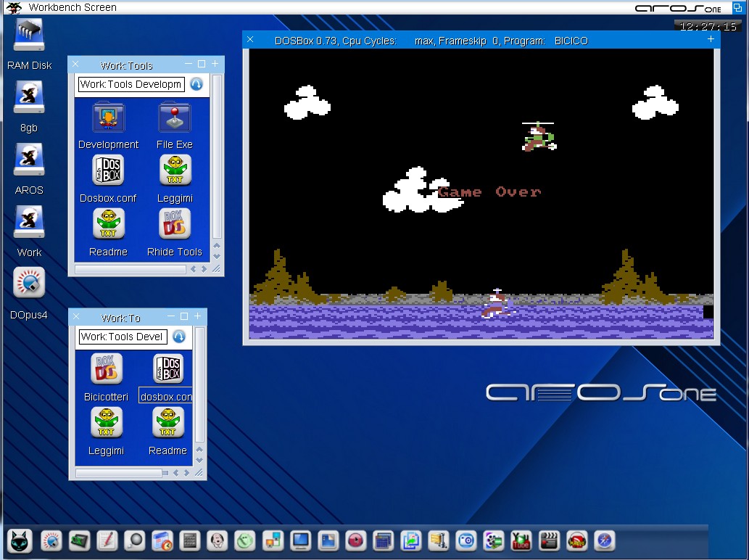Open the Leggimi text file in upper window
749x560 pixels.
click(175, 170)
